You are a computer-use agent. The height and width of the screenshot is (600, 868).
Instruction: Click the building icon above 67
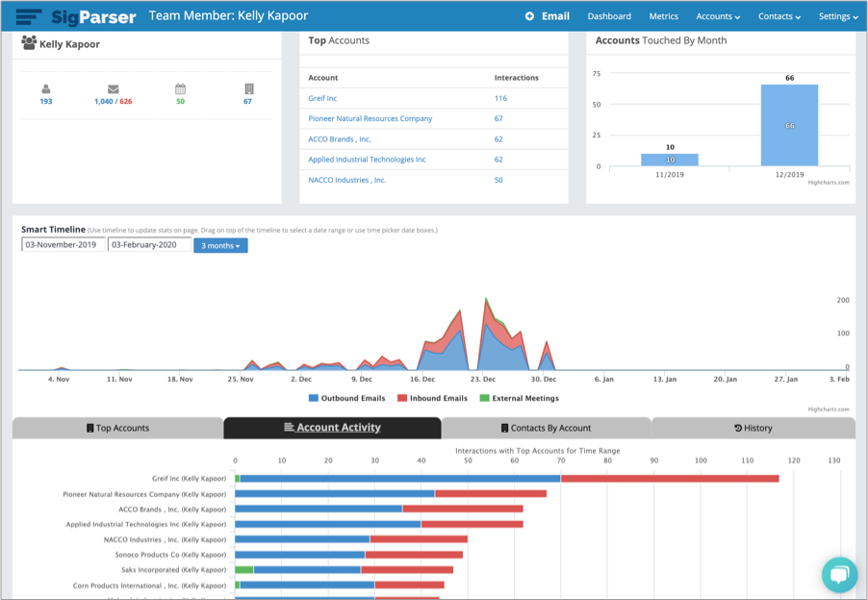249,89
